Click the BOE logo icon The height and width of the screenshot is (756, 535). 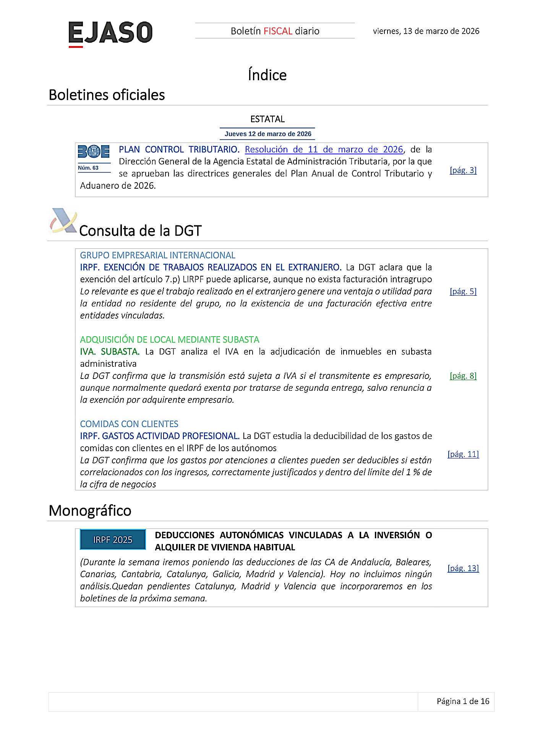click(94, 152)
